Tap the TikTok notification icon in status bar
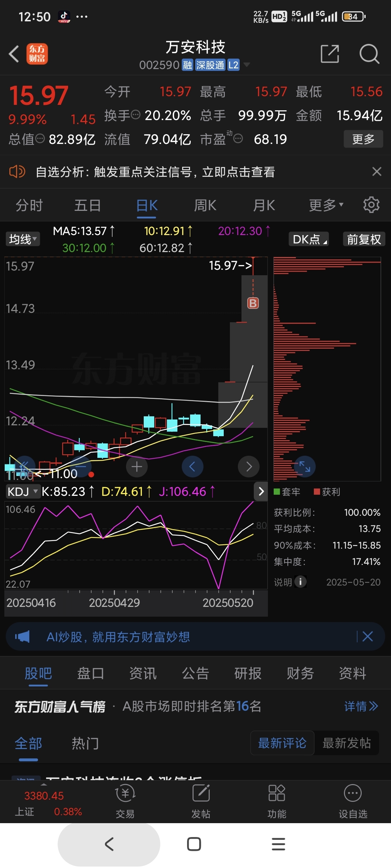391x868 pixels. click(64, 17)
